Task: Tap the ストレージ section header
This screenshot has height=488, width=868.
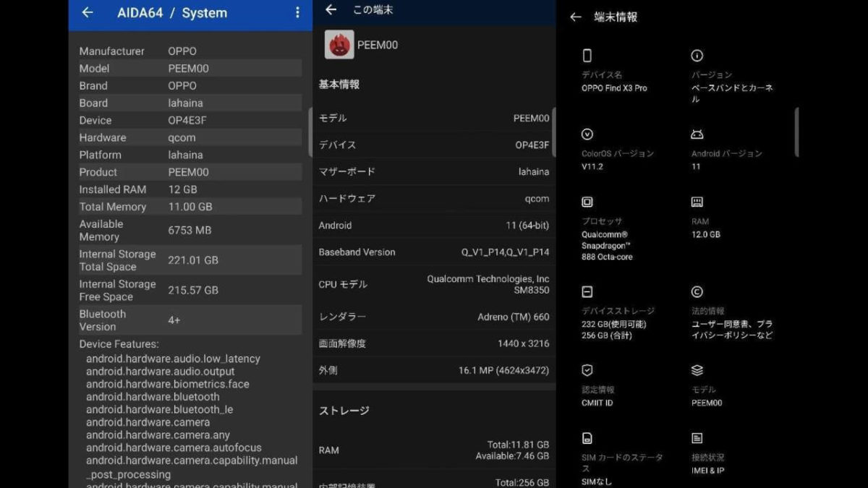Action: click(x=344, y=411)
